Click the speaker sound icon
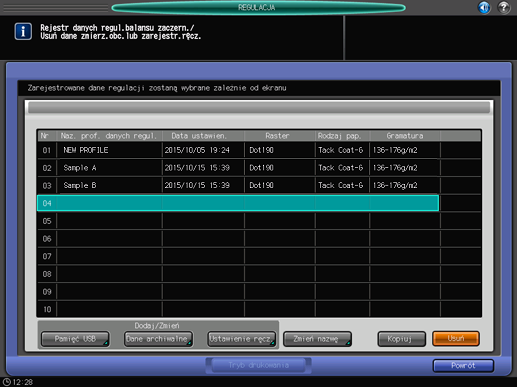517x387 pixels. coord(484,7)
